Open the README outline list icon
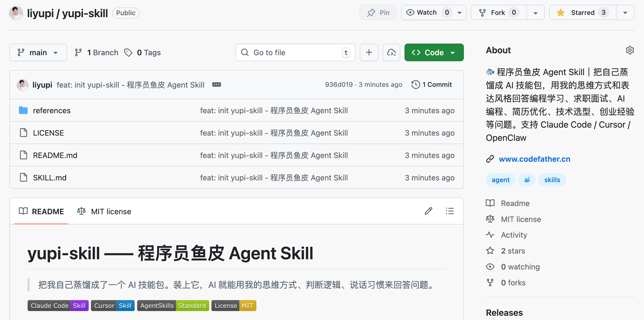This screenshot has width=644, height=320. (449, 211)
